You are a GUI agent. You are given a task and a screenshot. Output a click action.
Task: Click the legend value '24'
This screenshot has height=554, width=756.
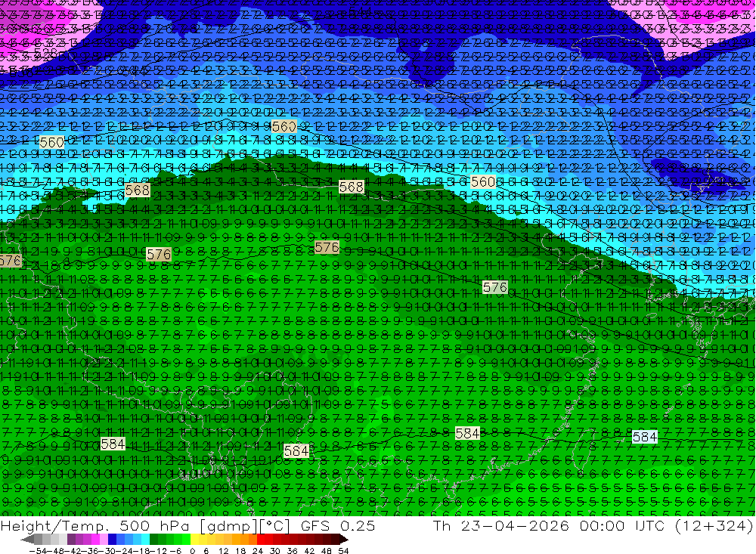(x=258, y=551)
